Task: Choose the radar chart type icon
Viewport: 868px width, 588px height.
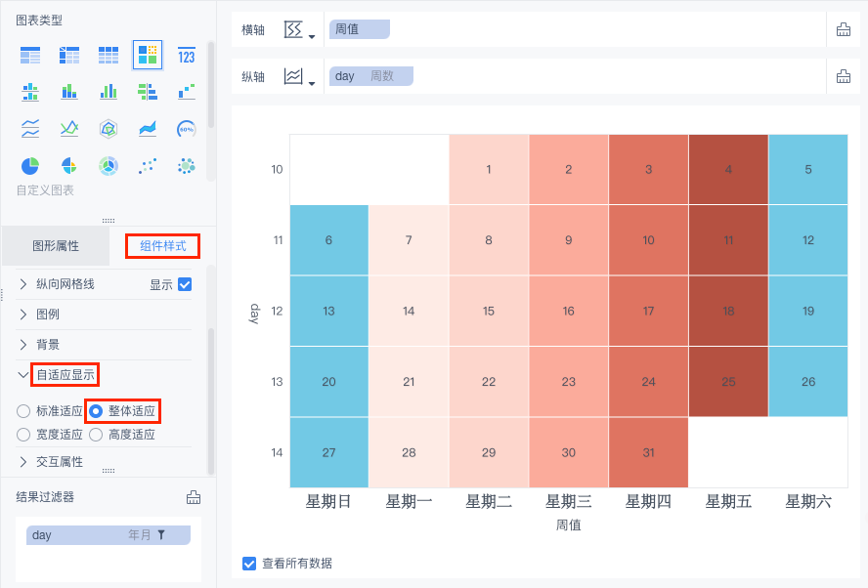Action: [108, 129]
